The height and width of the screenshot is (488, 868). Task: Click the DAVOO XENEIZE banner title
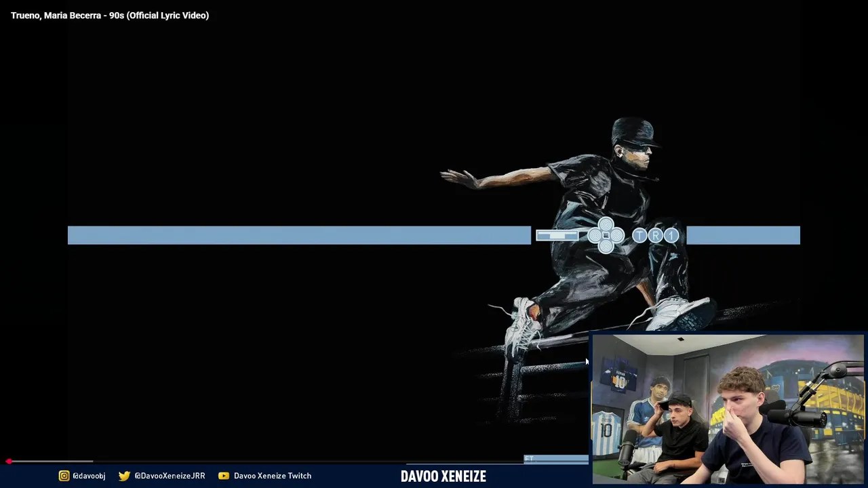pyautogui.click(x=443, y=476)
